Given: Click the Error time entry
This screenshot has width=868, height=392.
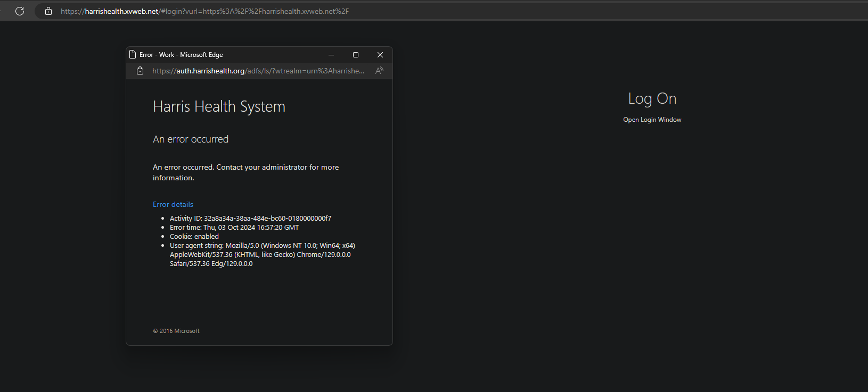Looking at the screenshot, I should [x=234, y=227].
